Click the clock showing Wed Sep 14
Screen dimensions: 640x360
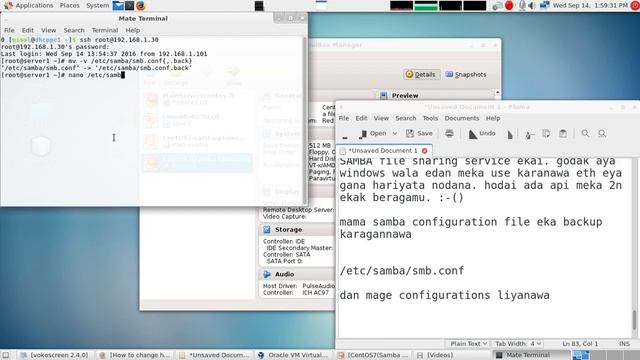pyautogui.click(x=590, y=5)
